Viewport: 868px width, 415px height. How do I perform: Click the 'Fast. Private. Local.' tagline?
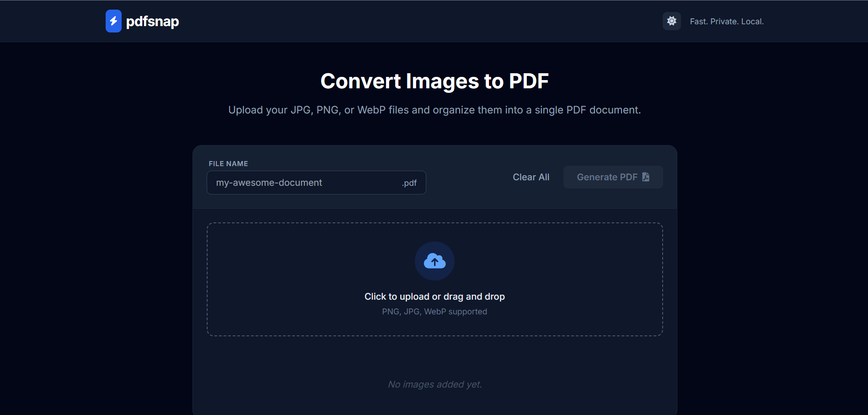pyautogui.click(x=727, y=22)
